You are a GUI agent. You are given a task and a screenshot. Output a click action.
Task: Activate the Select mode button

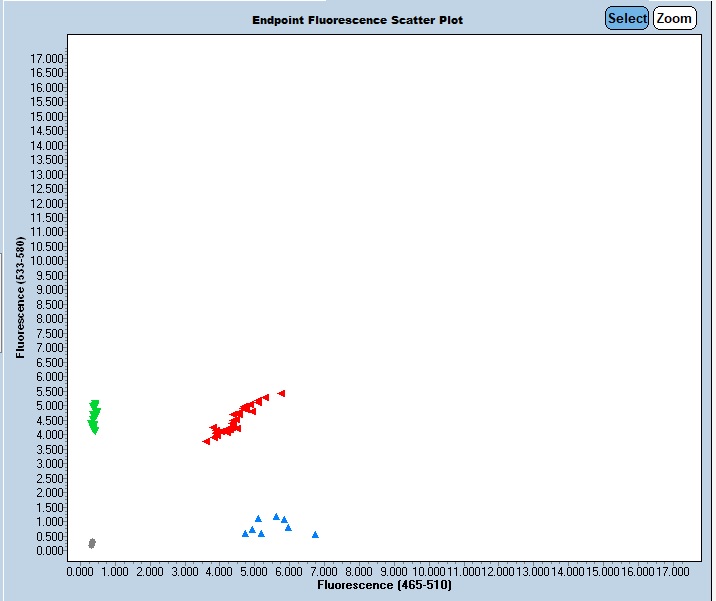pos(627,18)
